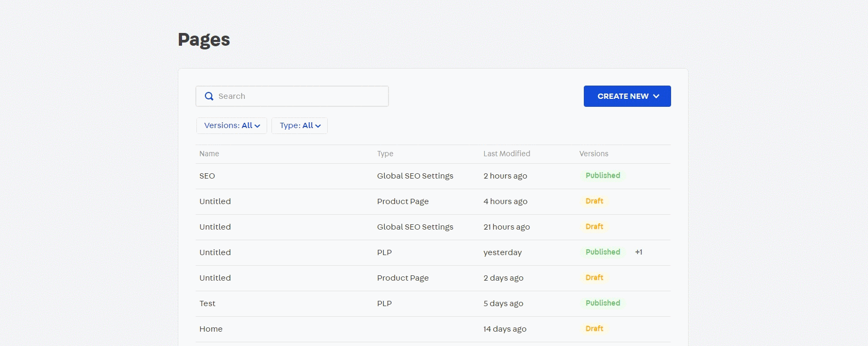Viewport: 868px width, 346px height.
Task: Expand the Versions: All filter
Action: pyautogui.click(x=232, y=125)
